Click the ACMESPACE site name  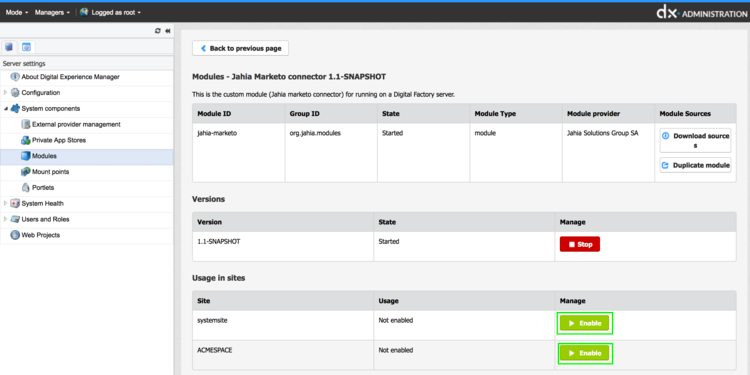click(x=215, y=350)
